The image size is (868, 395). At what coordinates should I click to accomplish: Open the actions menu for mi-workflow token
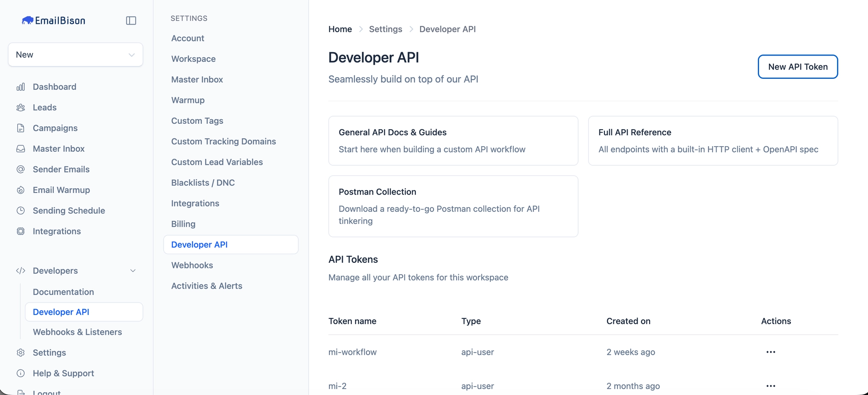771,352
